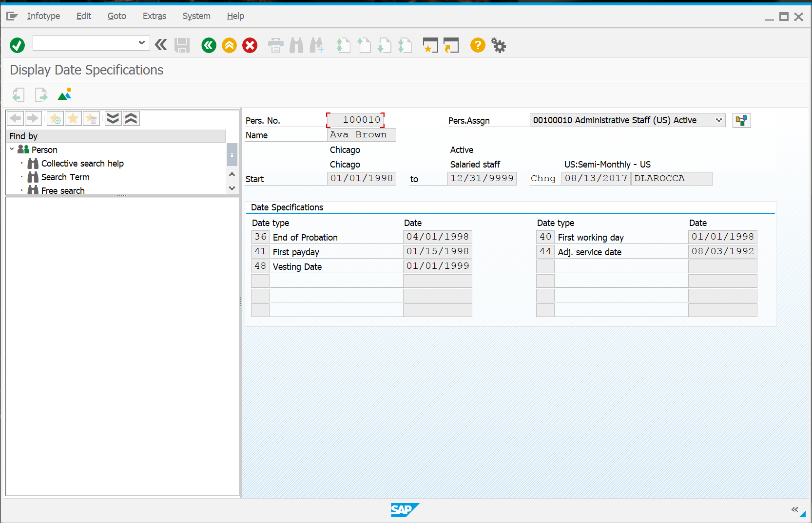Open the System menu
The image size is (812, 523).
tap(196, 16)
